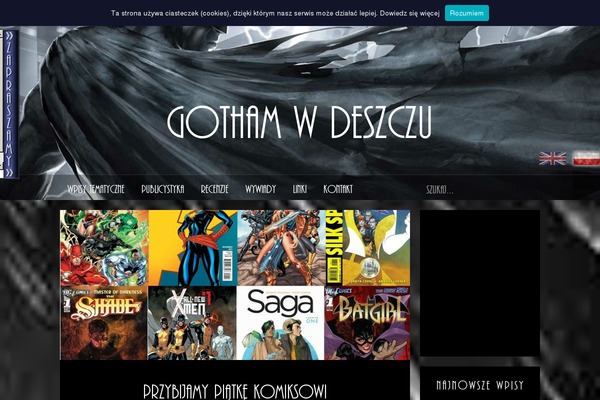Open The Shade comic cover thumbnail
The height and width of the screenshot is (400, 600).
pyautogui.click(x=104, y=323)
